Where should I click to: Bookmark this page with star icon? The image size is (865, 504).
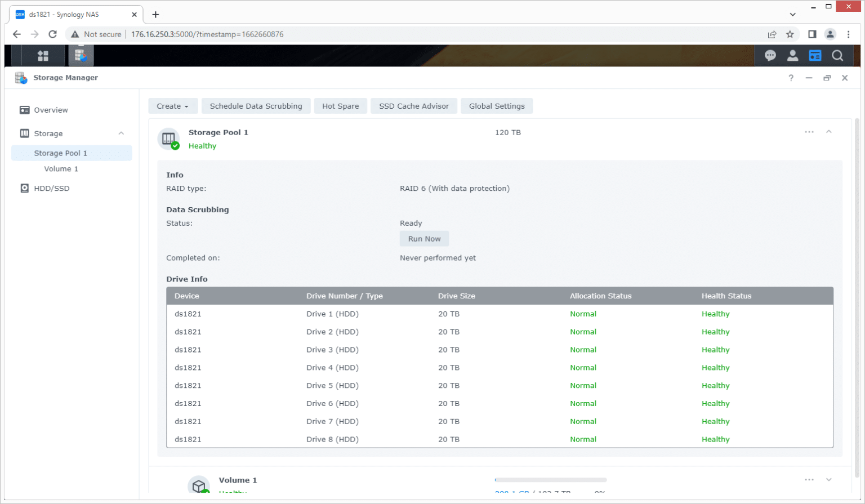[790, 34]
